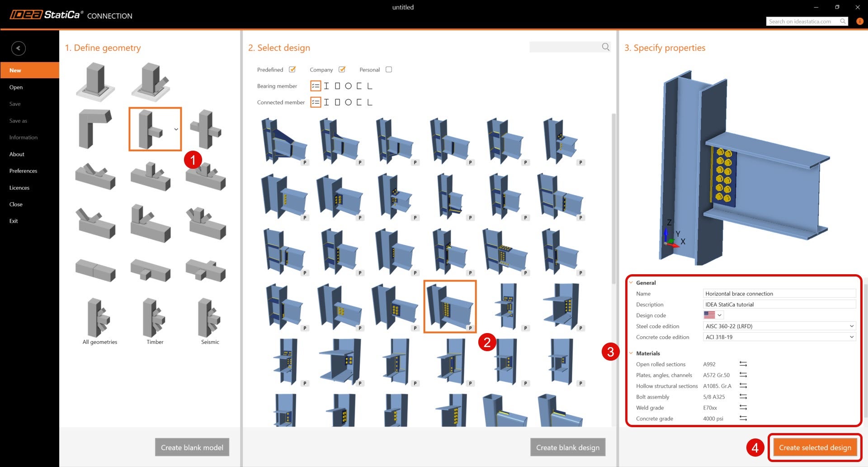868x467 pixels.
Task: Collapse the Materials section
Action: (631, 353)
